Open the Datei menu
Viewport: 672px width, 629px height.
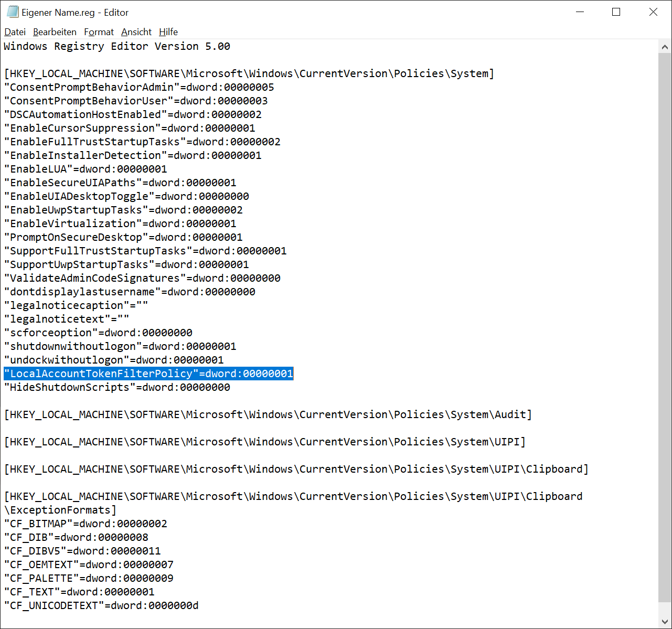coord(15,32)
